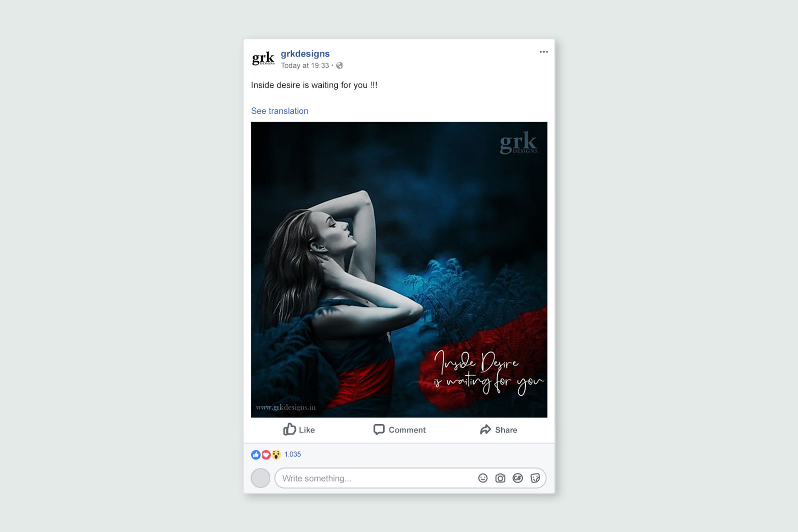Open the GIF picker icon
The width and height of the screenshot is (798, 532).
(518, 478)
